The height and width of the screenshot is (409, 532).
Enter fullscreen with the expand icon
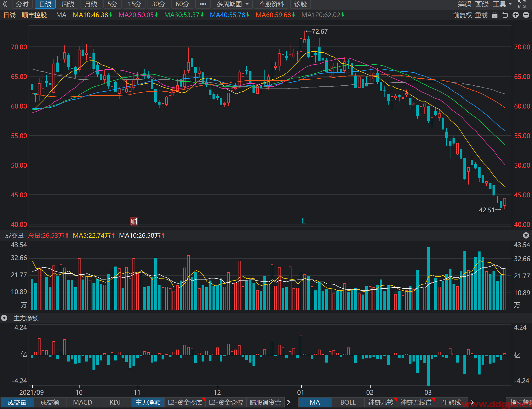(x=522, y=4)
